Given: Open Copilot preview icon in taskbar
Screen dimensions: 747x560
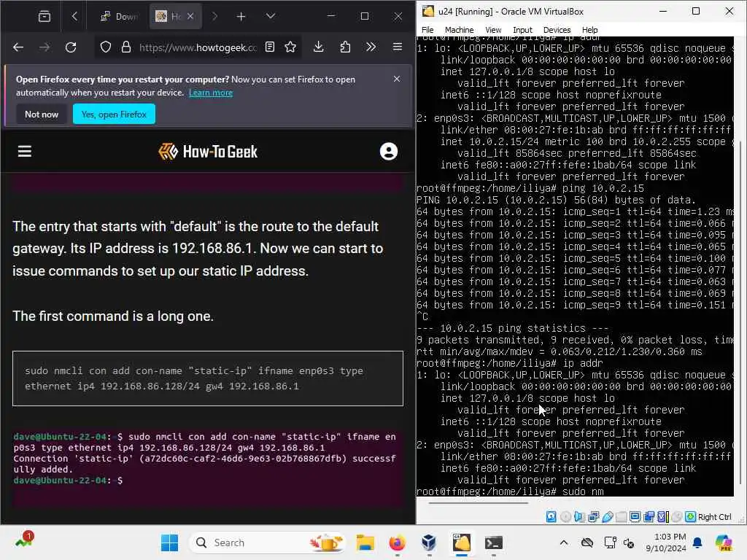Looking at the screenshot, I should 724,542.
